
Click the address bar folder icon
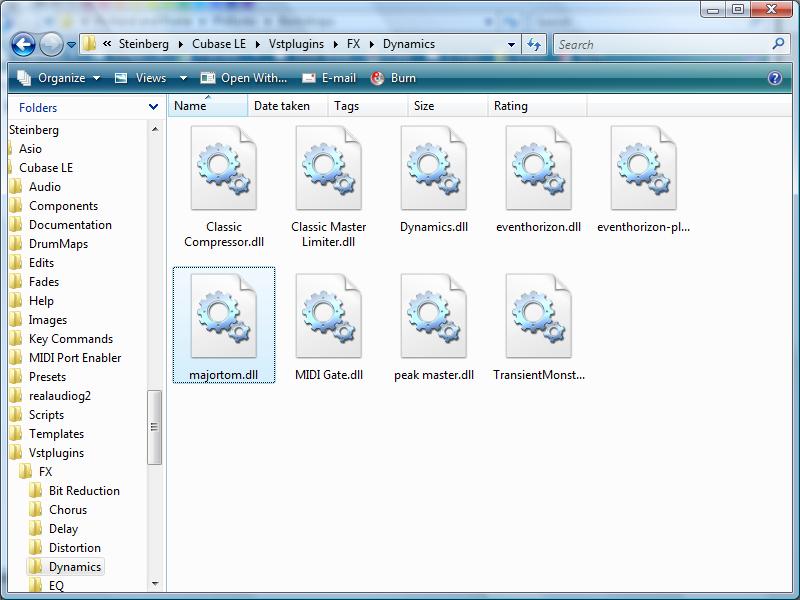pos(89,44)
